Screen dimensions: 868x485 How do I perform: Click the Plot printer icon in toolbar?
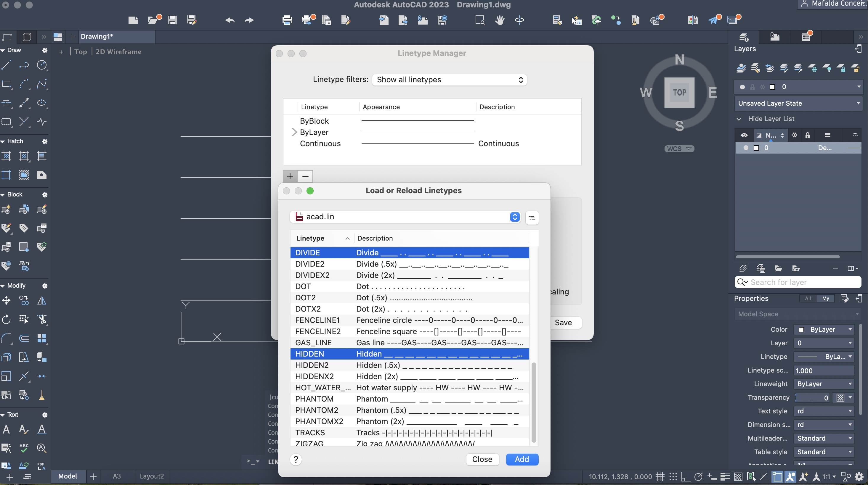[287, 20]
